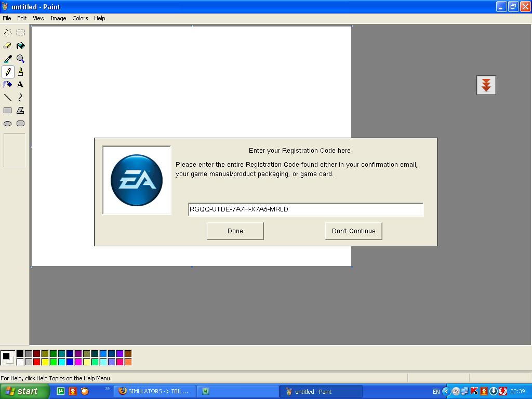Pick the Fill With Color bucket tool
The height and width of the screenshot is (399, 532).
tap(21, 46)
